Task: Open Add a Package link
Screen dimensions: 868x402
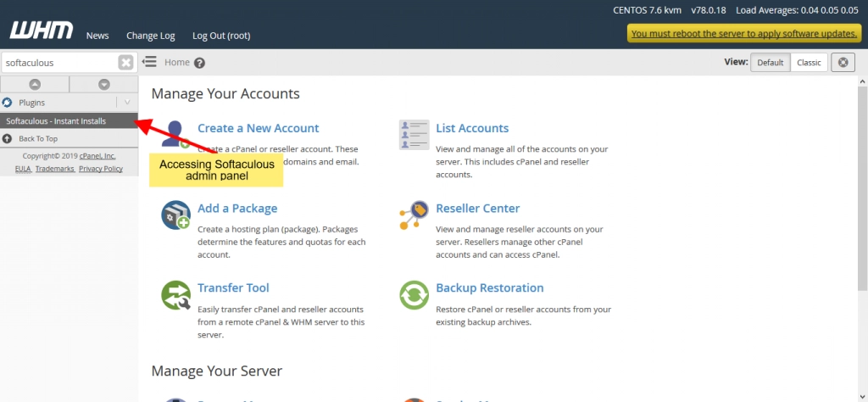Action: (237, 208)
